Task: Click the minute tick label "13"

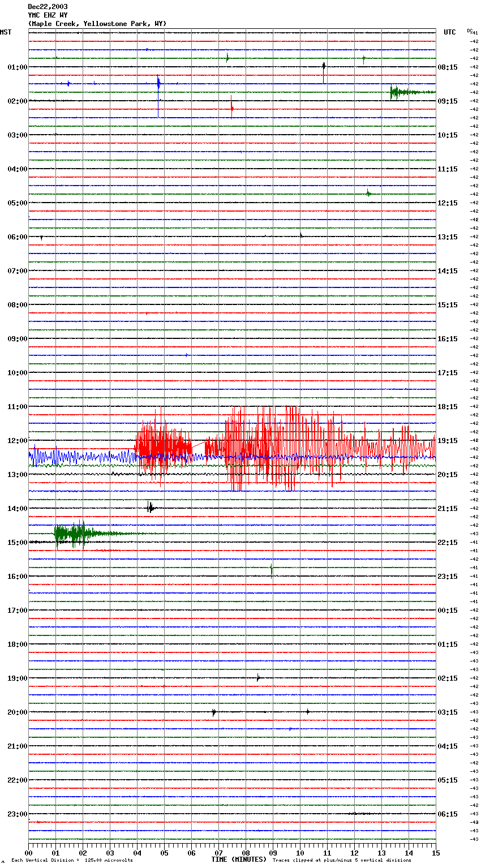Action: point(381,853)
